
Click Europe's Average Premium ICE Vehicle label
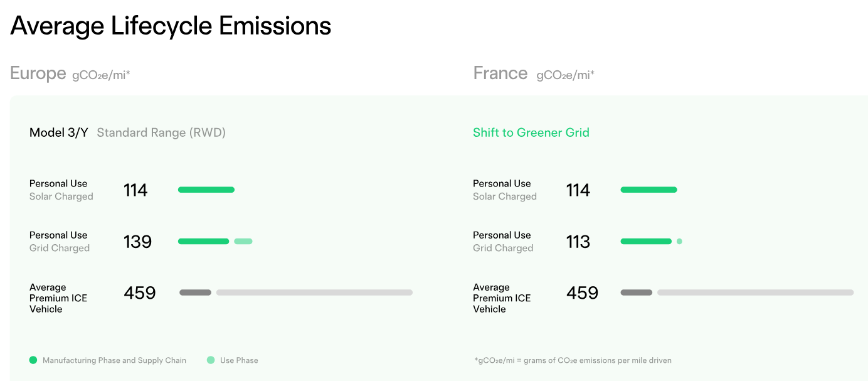pos(58,298)
